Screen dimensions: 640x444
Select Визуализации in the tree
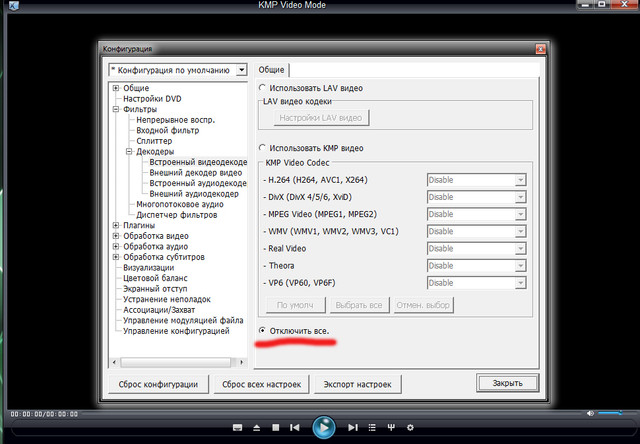pyautogui.click(x=149, y=267)
